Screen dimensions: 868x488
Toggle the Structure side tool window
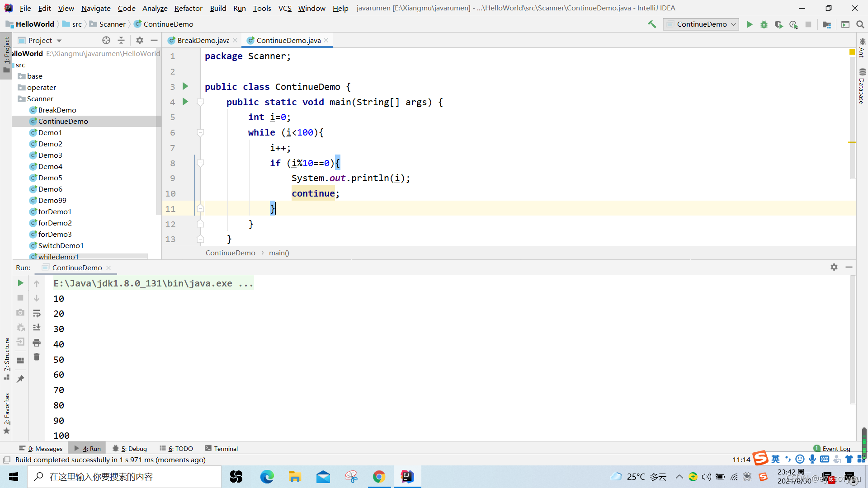[7, 359]
